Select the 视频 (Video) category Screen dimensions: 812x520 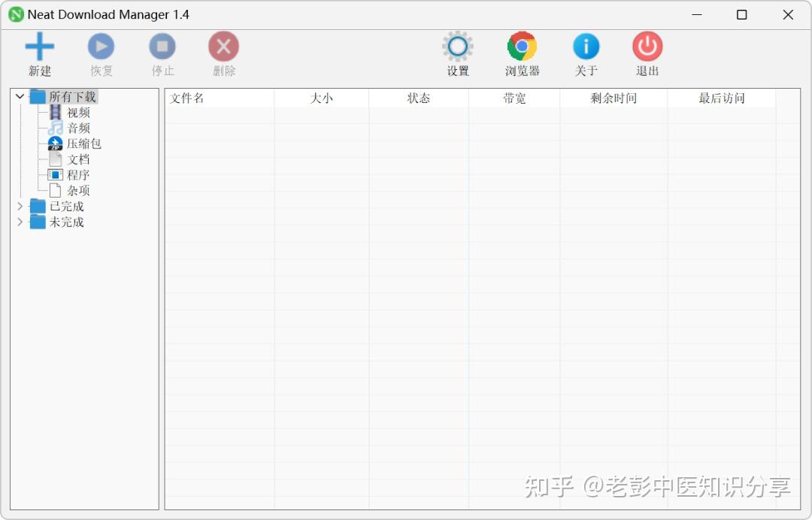pos(78,112)
